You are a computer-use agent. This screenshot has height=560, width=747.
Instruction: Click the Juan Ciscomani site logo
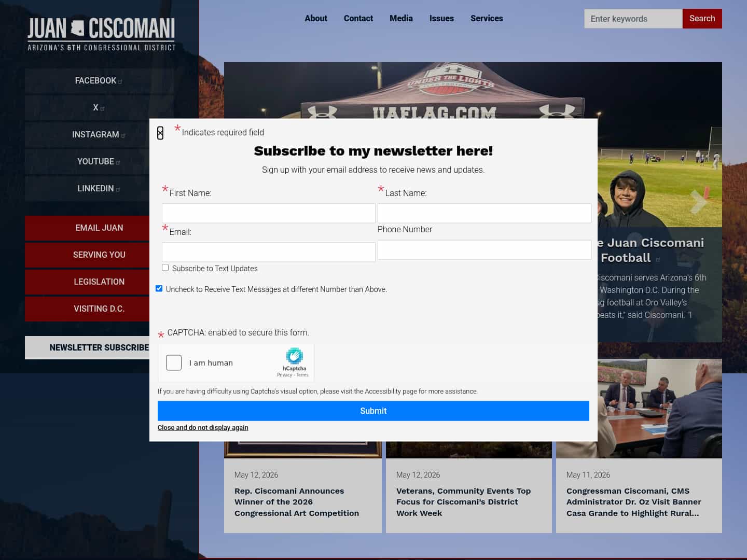101,34
